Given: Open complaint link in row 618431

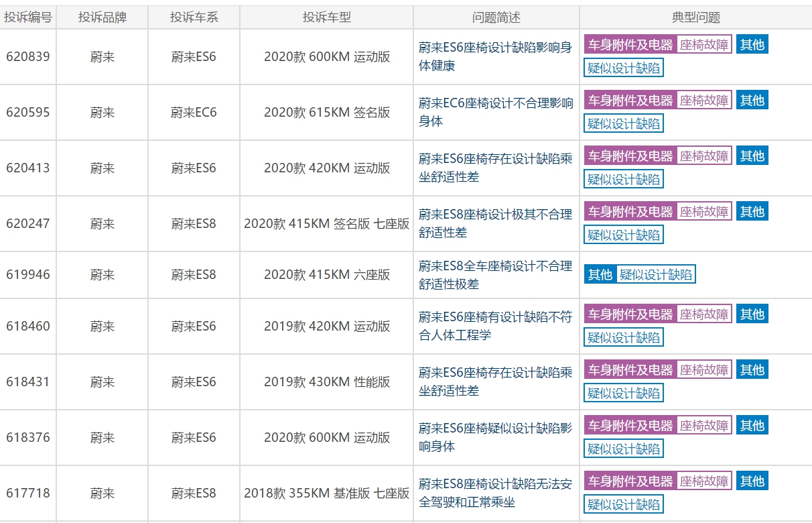Looking at the screenshot, I should tap(495, 382).
